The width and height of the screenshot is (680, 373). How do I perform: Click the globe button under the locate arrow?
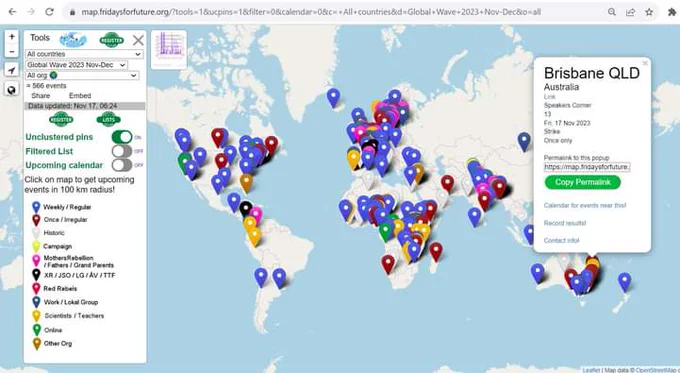click(x=12, y=90)
